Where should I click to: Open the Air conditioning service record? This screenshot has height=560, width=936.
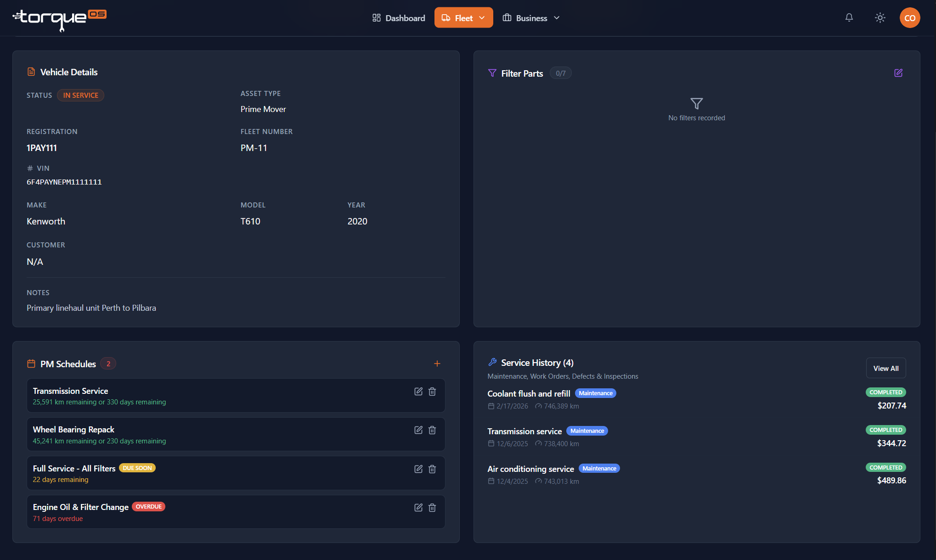pyautogui.click(x=697, y=474)
